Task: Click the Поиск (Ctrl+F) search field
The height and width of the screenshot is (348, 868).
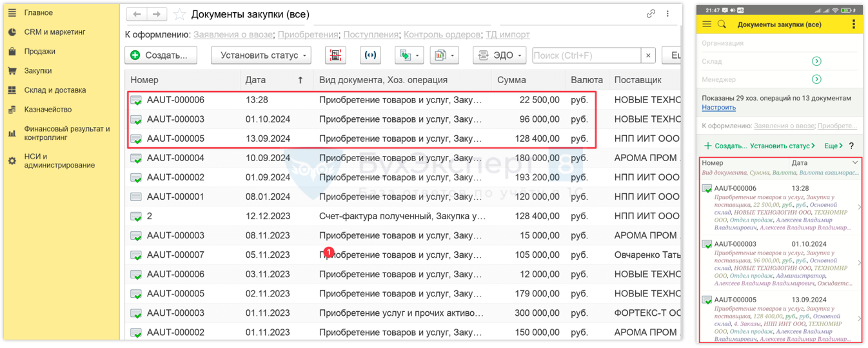Action: (586, 55)
